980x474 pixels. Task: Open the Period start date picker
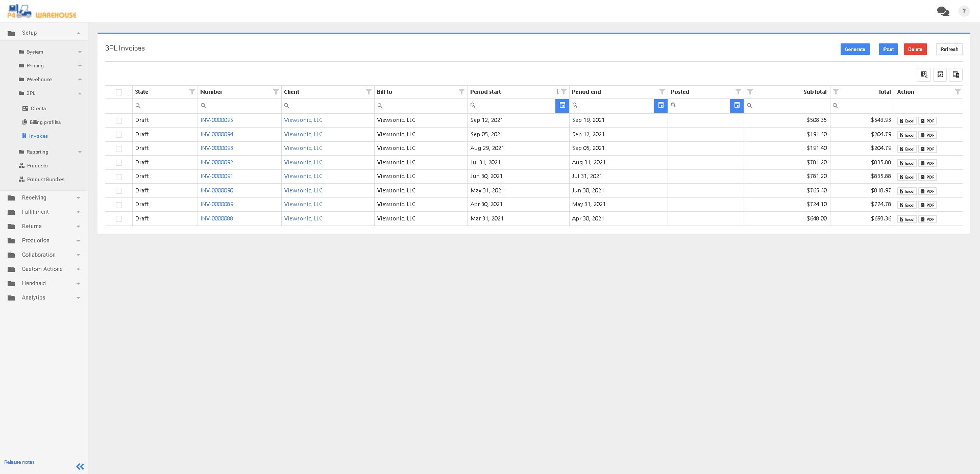pos(562,106)
